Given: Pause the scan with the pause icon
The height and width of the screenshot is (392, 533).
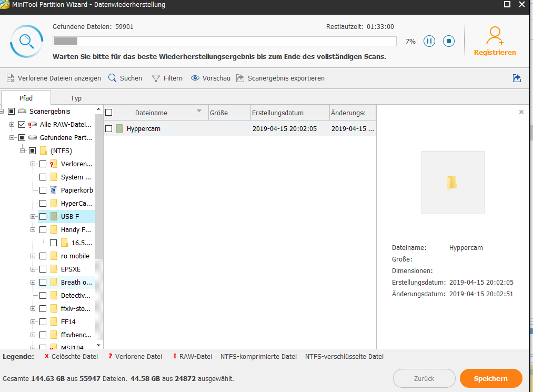Looking at the screenshot, I should (x=429, y=41).
